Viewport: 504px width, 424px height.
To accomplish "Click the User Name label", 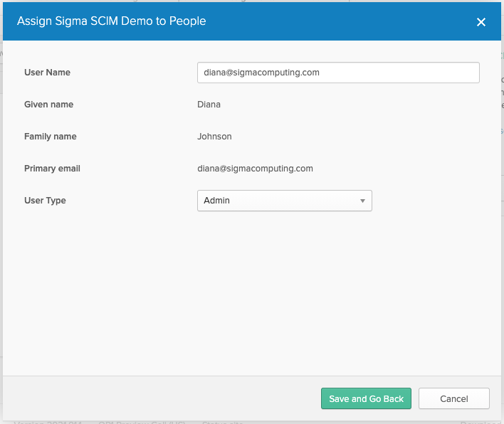I will pos(47,73).
